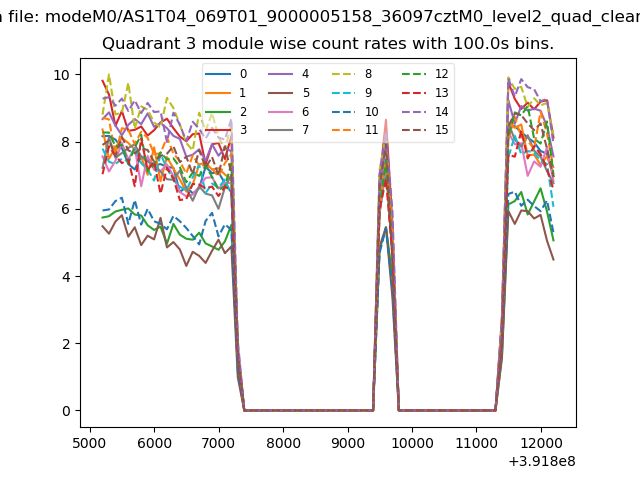Click the blue solid line legend entry 0
The image size is (640, 480).
pos(227,75)
